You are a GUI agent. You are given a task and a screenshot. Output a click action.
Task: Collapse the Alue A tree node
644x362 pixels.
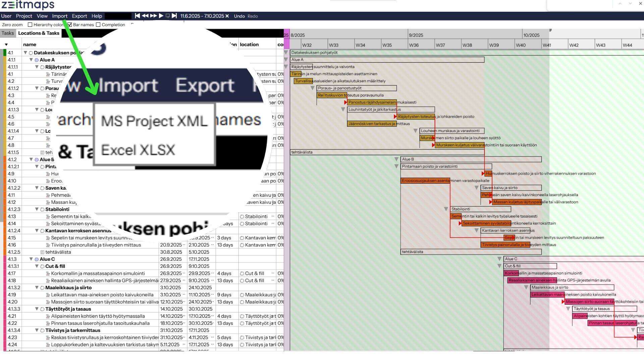click(x=31, y=60)
